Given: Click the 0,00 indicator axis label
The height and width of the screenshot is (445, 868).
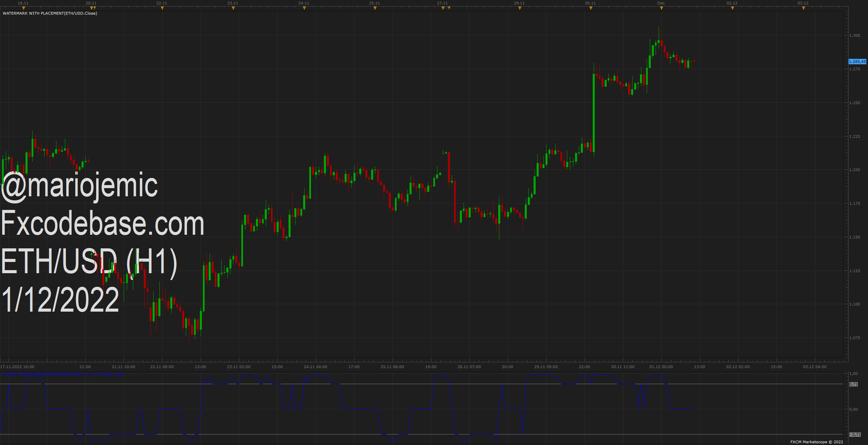Looking at the screenshot, I should pyautogui.click(x=853, y=409).
